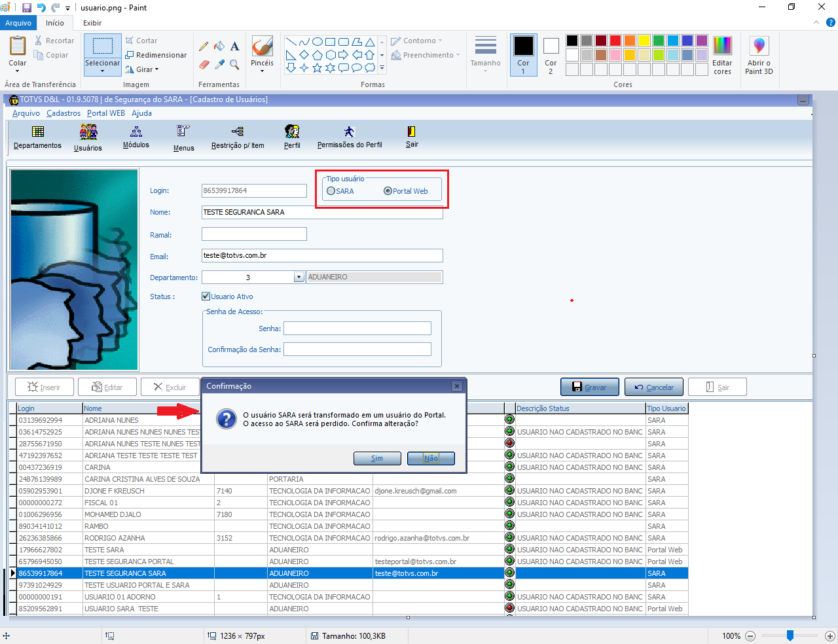
Task: Click the zoom in plus button
Action: coord(829,635)
